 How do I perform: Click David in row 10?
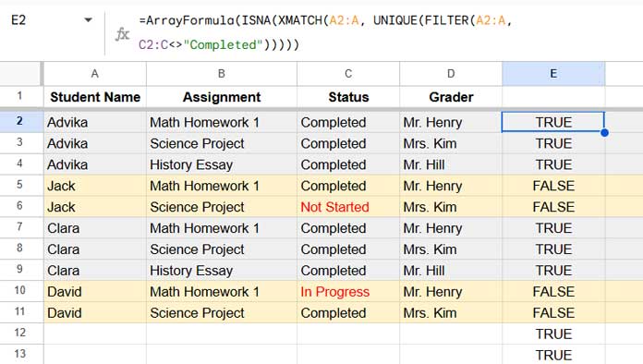95,291
